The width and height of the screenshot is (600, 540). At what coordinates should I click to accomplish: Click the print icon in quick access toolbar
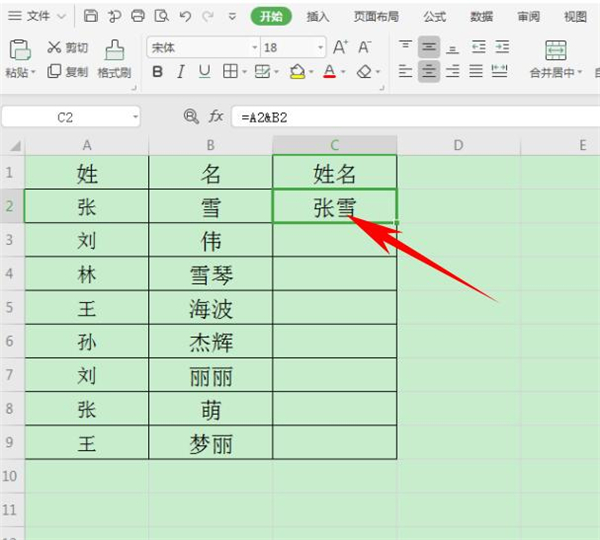138,17
